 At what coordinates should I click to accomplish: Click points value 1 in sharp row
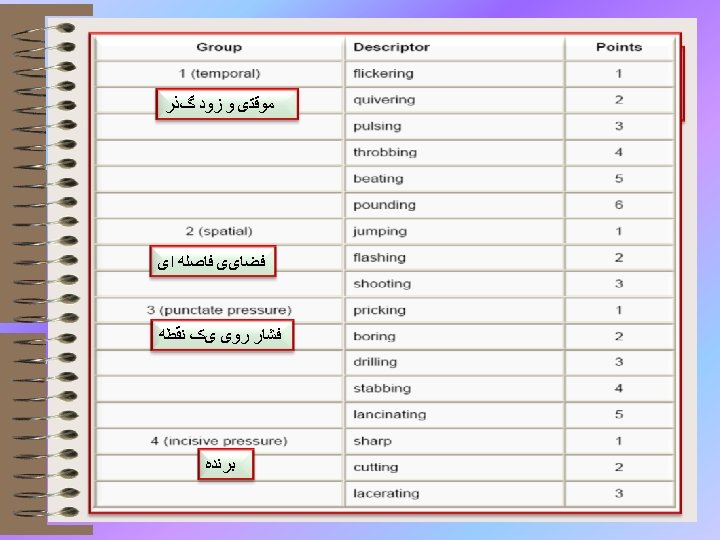(619, 441)
